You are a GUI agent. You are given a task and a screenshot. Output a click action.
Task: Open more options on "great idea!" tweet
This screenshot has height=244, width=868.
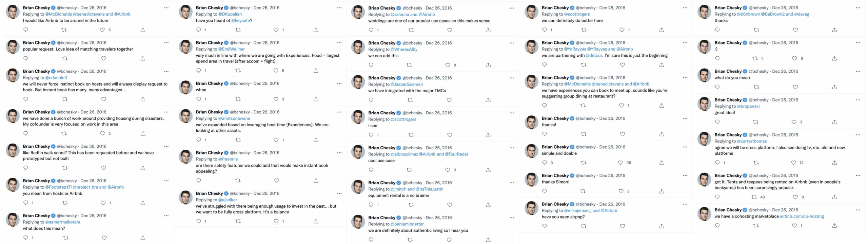[x=858, y=100]
